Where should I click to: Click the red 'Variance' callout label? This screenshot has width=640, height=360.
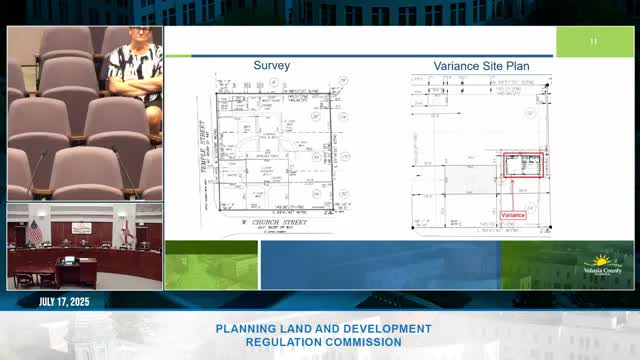(513, 215)
